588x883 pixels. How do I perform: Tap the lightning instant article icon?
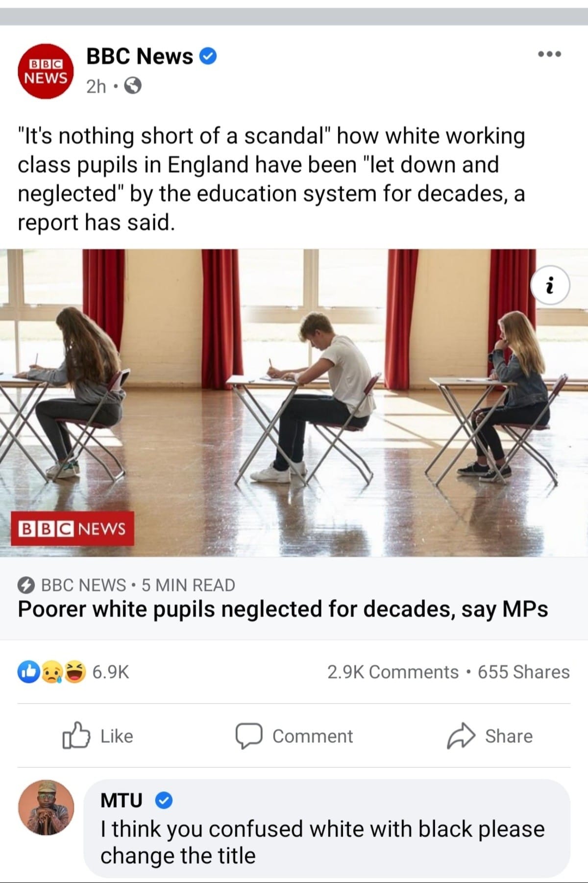pos(26,585)
